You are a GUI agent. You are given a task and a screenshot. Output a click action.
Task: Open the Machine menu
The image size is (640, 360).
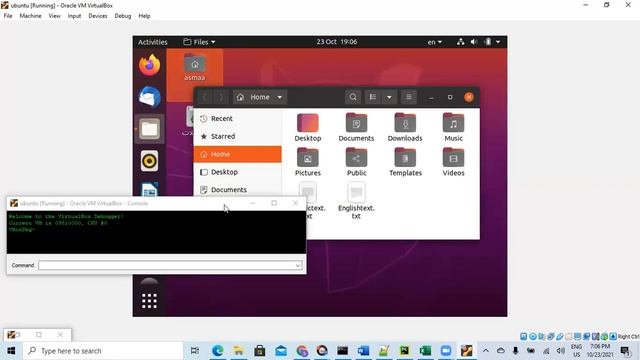click(x=30, y=16)
